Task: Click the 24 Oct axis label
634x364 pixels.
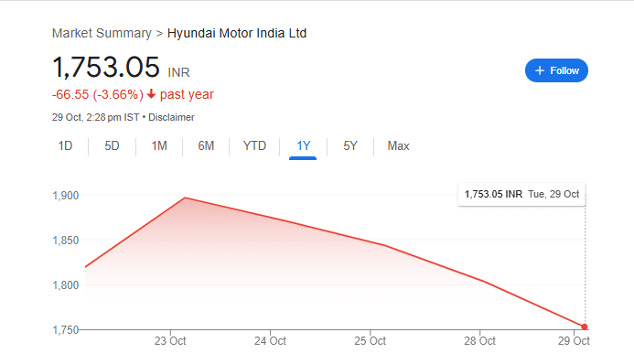Action: (270, 341)
